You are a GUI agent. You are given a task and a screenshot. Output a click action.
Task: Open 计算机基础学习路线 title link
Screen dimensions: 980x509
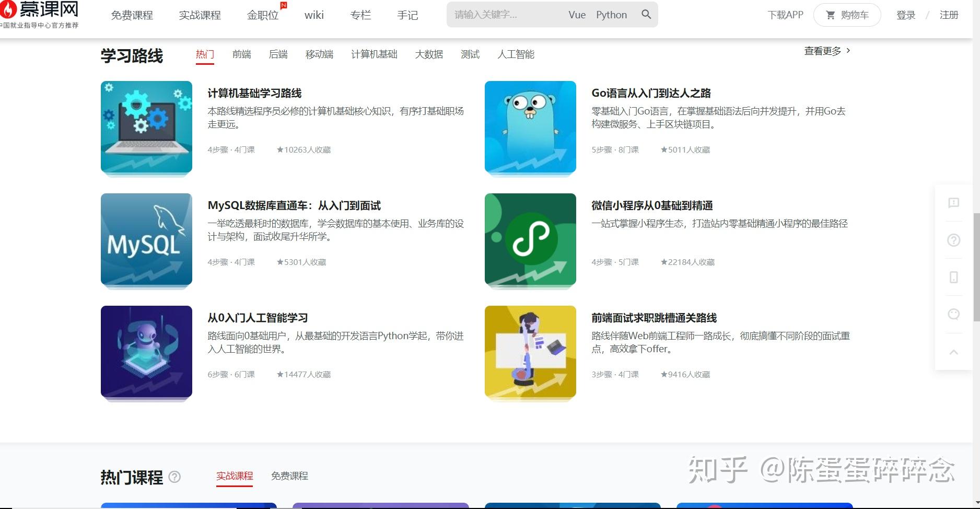(x=254, y=94)
